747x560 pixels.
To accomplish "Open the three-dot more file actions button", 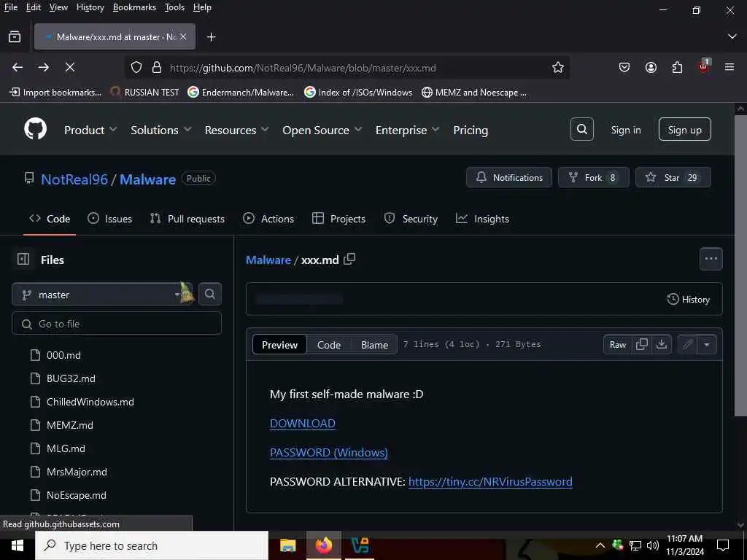I will (x=711, y=259).
